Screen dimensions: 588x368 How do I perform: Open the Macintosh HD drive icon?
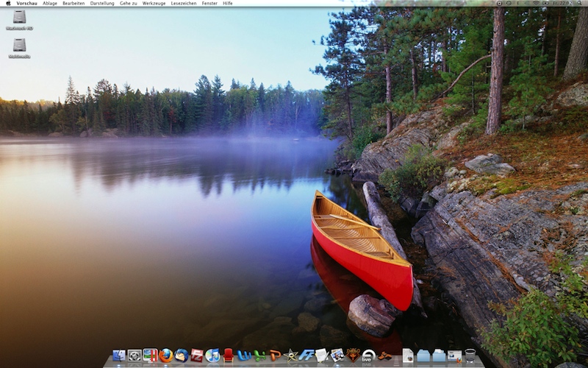19,17
